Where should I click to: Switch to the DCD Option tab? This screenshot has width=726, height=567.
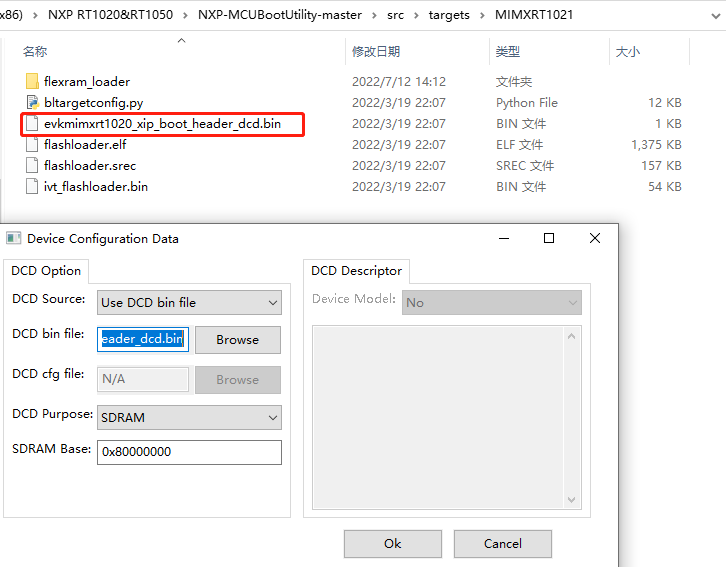tap(46, 271)
